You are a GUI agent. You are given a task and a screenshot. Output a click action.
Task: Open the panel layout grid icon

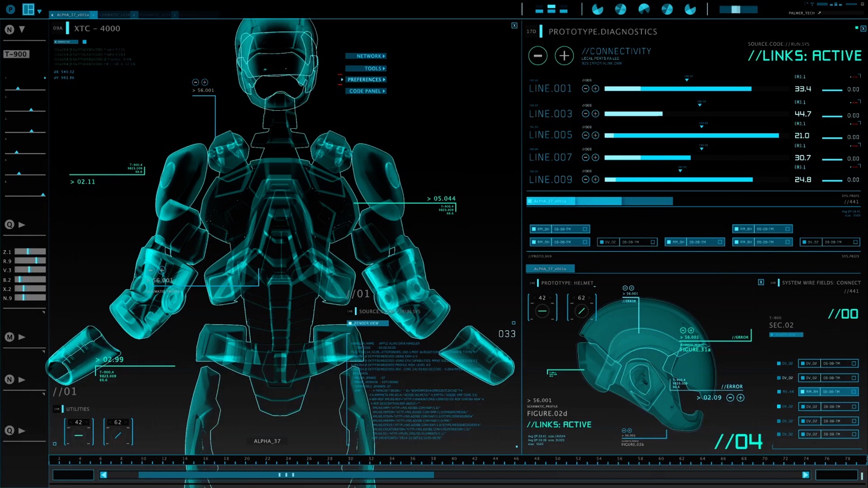click(x=28, y=9)
